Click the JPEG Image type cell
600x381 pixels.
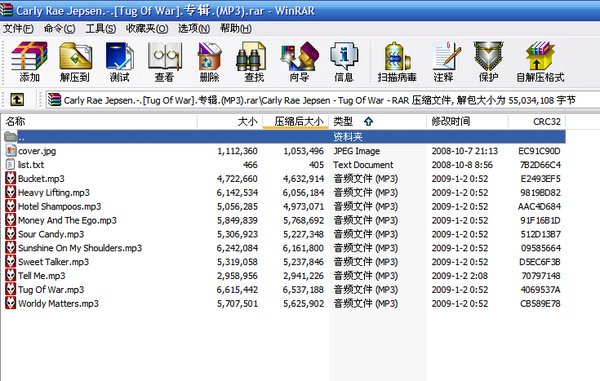[x=357, y=151]
